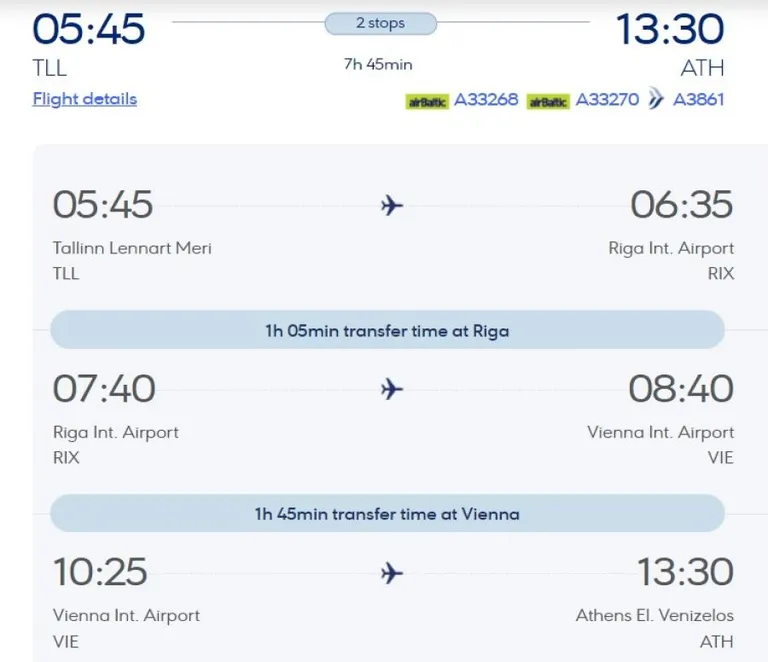Click the 08:40 Vienna arrival time

pyautogui.click(x=681, y=389)
